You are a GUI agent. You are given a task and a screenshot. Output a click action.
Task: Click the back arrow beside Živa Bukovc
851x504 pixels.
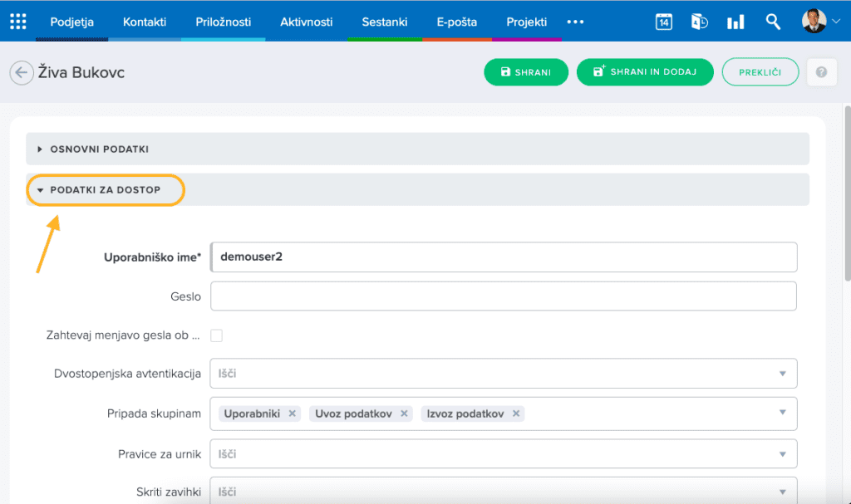[21, 73]
